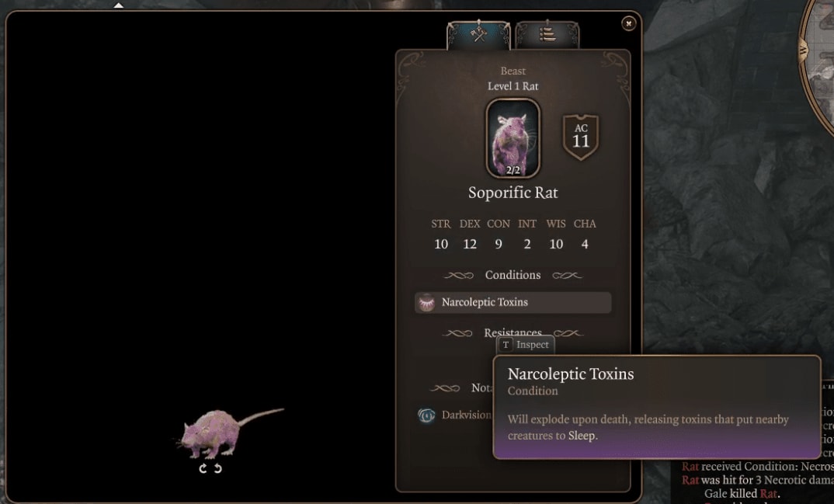Click "Gale killed Rat" combat log entry
The width and height of the screenshot is (834, 504).
tap(742, 494)
